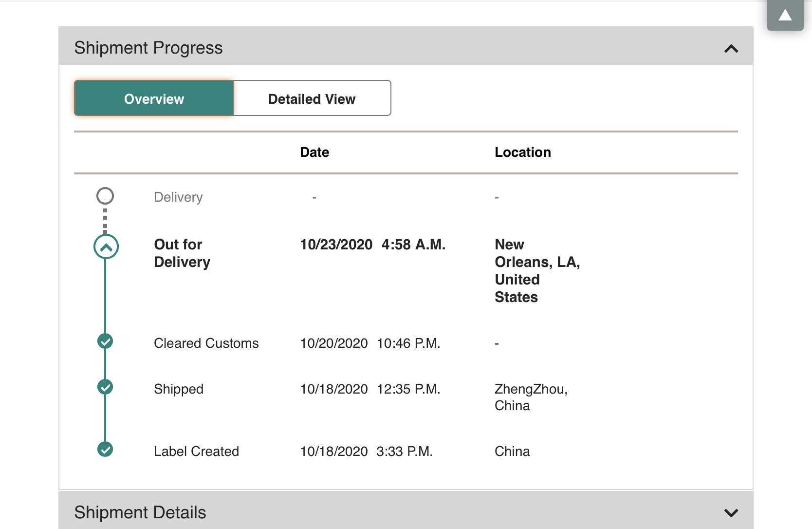Click the back-to-top arrow button
Viewport: 812px width, 529px height.
pos(785,15)
